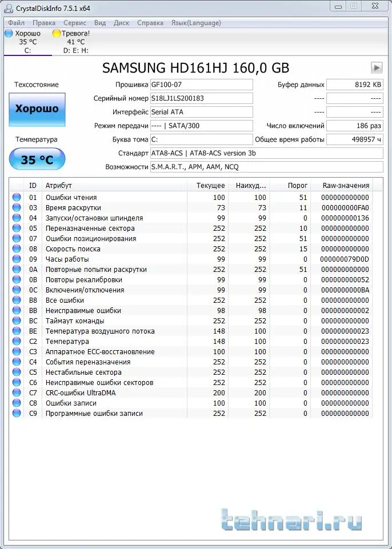Select raw value 000000079D0D of Часы работы
Screen dimensions: 392x549
pyautogui.click(x=345, y=259)
